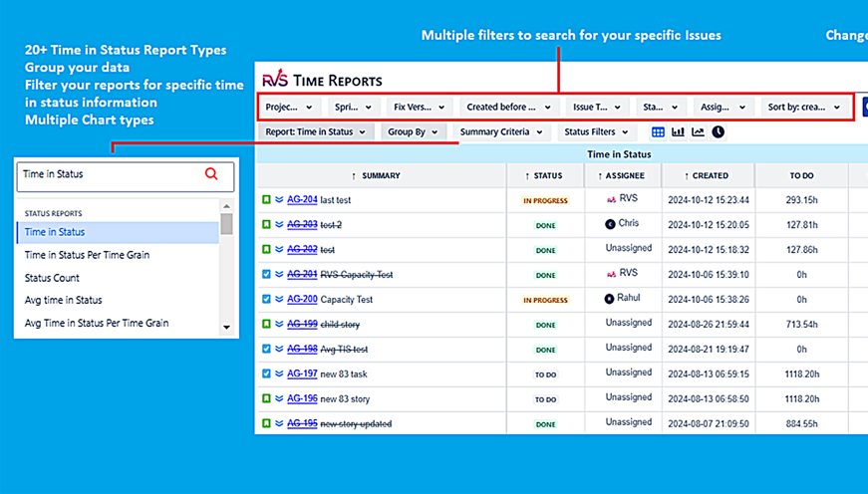The height and width of the screenshot is (494, 868).
Task: Select Avg time in Status report
Action: [118, 301]
